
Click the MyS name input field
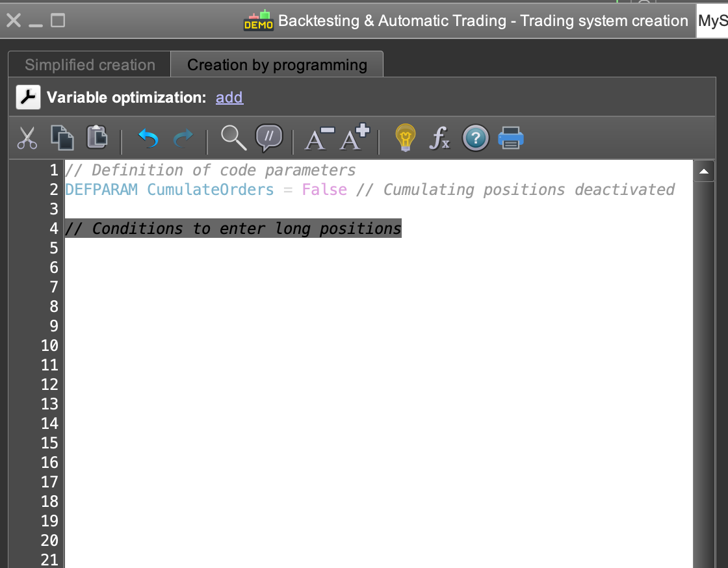712,21
